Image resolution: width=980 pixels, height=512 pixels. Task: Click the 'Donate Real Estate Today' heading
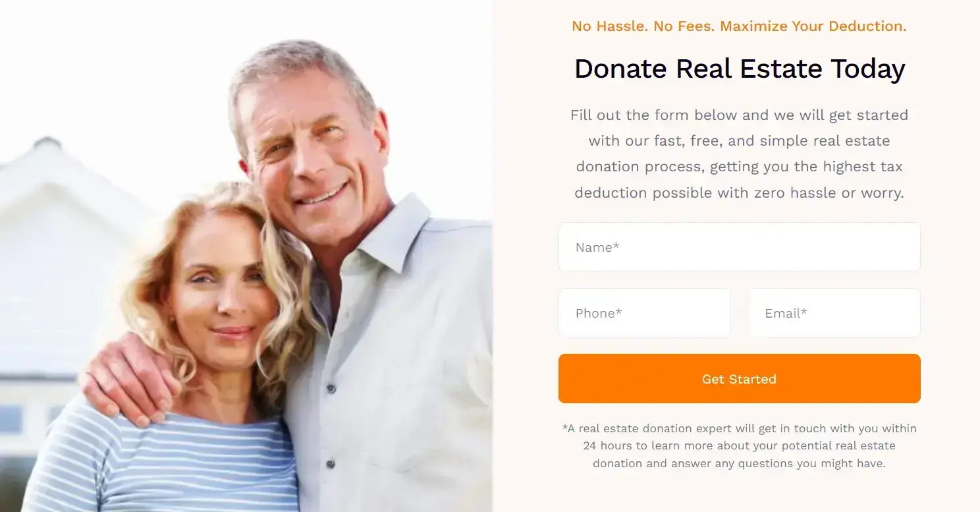pyautogui.click(x=740, y=69)
